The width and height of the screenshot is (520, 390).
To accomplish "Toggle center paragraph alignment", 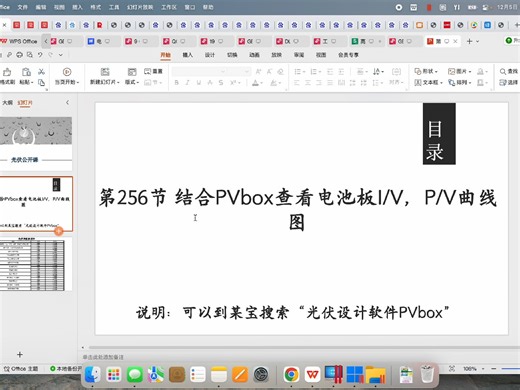I will click(x=308, y=83).
